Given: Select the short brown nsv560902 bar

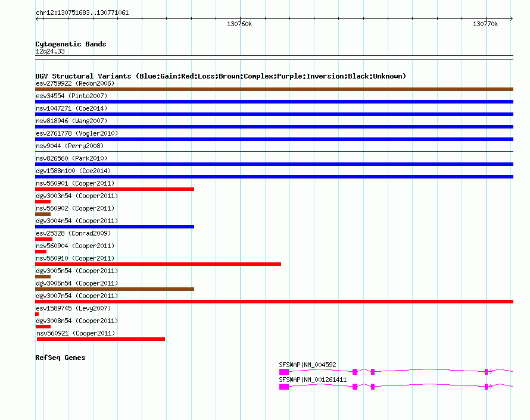Looking at the screenshot, I should click(x=43, y=214).
